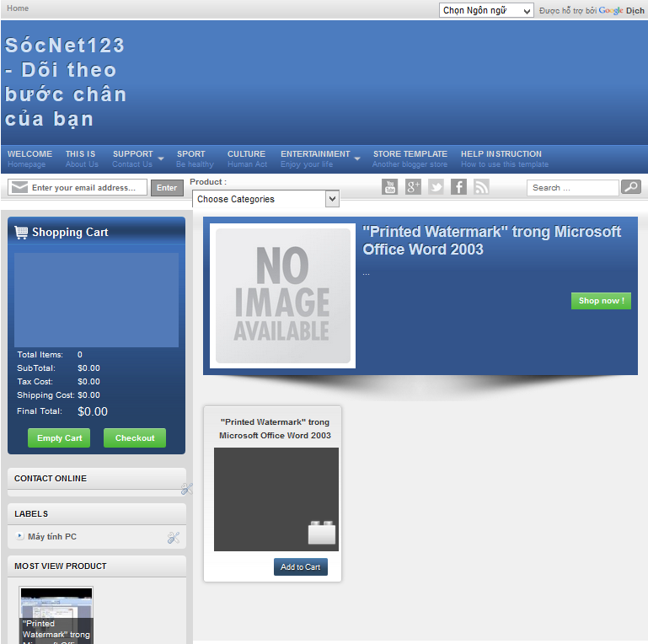The height and width of the screenshot is (644, 648).
Task: Click the Total Items label
Action: coord(40,355)
